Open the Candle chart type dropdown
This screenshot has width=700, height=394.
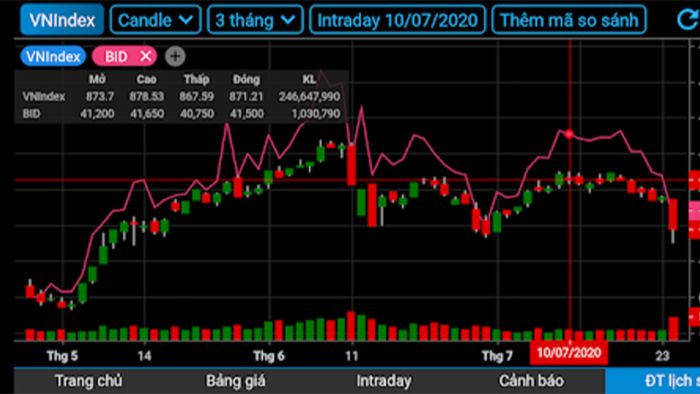coord(155,20)
